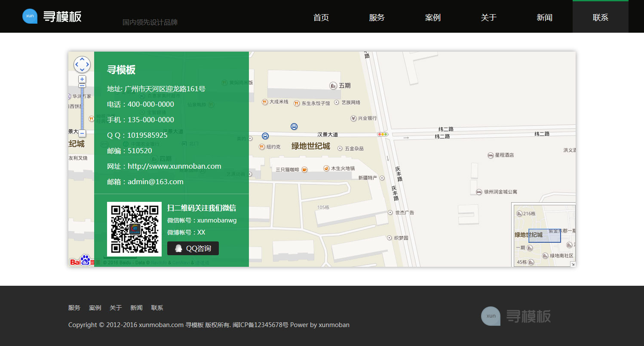This screenshot has height=346, width=644.
Task: Click the 大成米线 restaurant icon
Action: [x=264, y=102]
